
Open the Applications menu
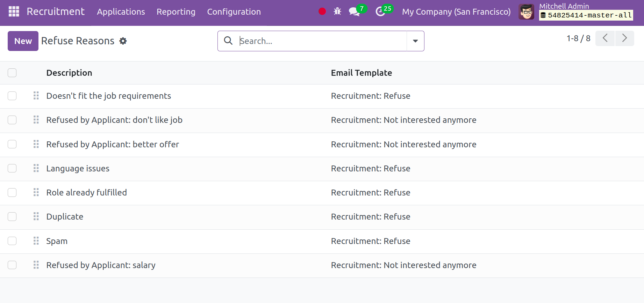121,12
